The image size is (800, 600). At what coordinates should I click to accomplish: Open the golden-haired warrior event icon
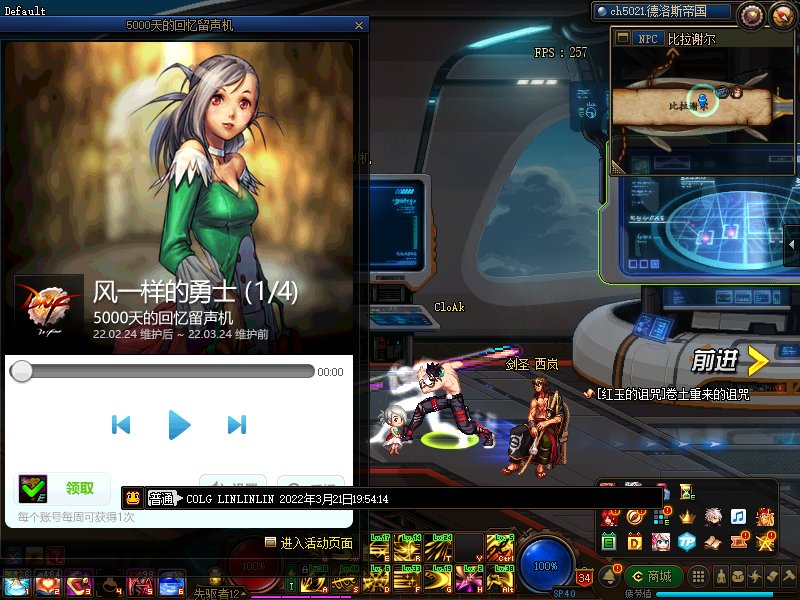coord(764,517)
